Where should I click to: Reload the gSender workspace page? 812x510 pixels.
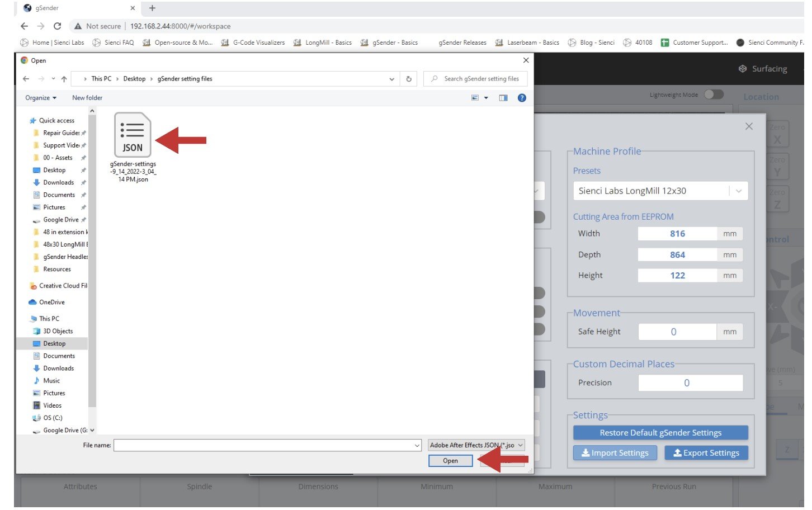coord(57,26)
